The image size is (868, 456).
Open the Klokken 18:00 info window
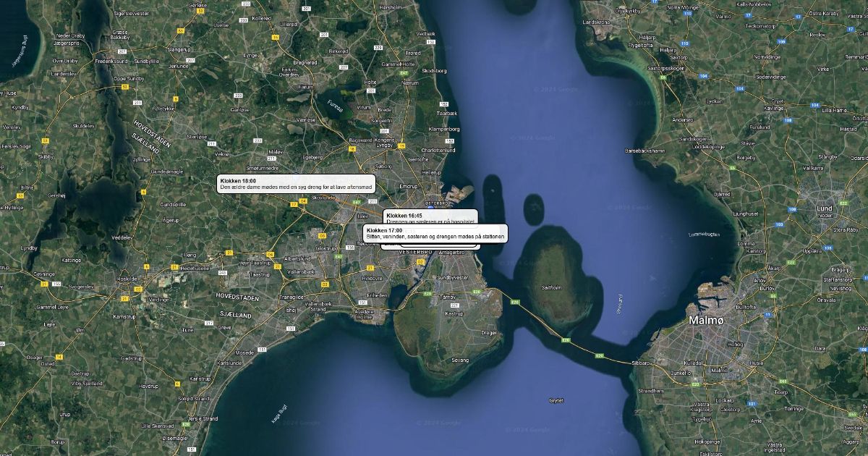[x=297, y=184]
